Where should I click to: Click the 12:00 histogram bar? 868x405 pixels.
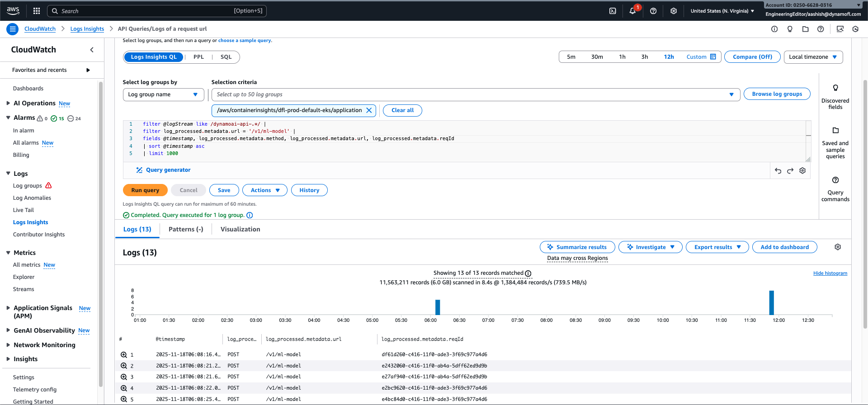pos(772,303)
